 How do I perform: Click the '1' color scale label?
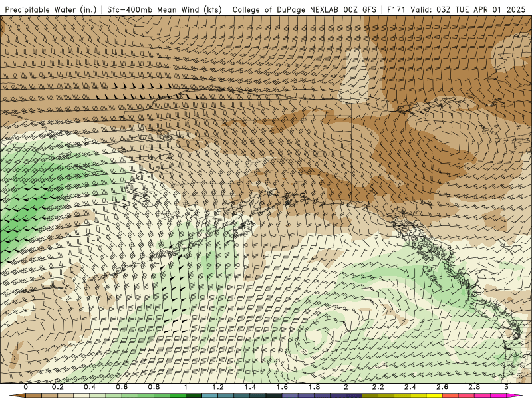[x=186, y=387]
